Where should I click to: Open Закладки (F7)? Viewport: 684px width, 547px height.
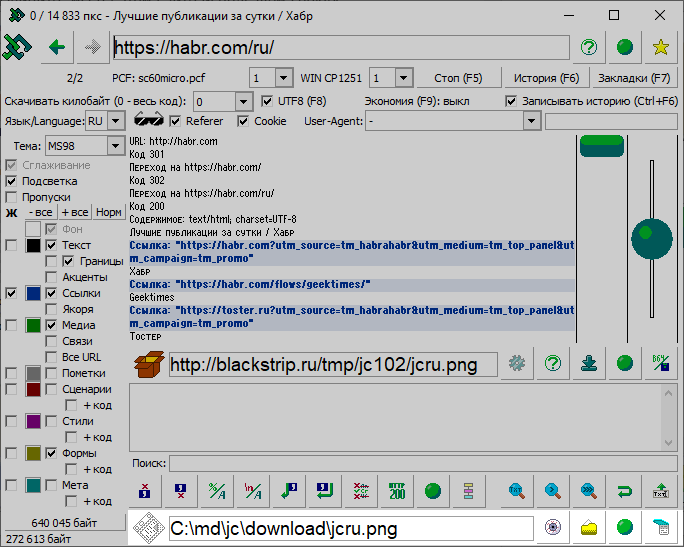tap(634, 78)
